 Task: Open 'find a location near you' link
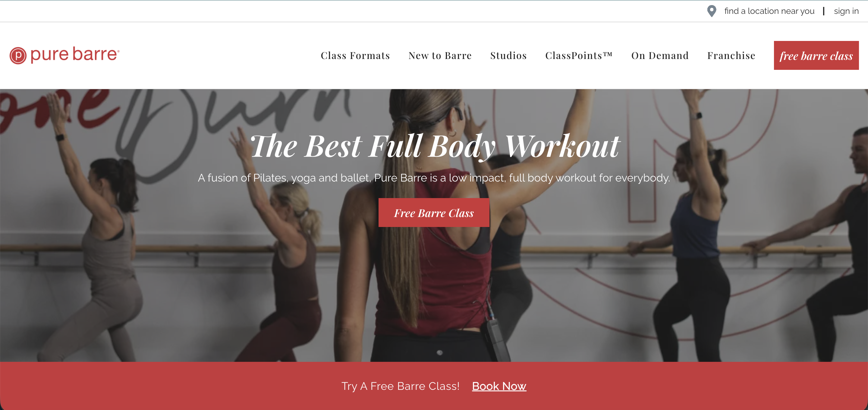click(x=769, y=11)
